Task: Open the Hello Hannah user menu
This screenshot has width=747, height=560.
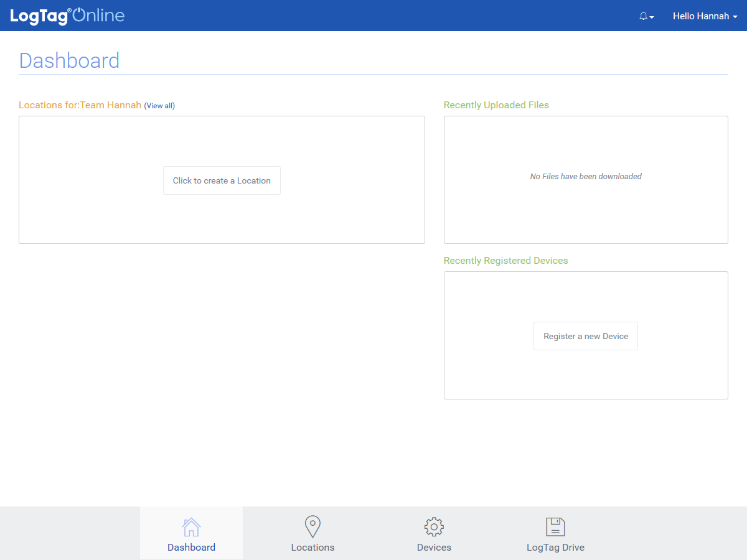Action: 702,16
